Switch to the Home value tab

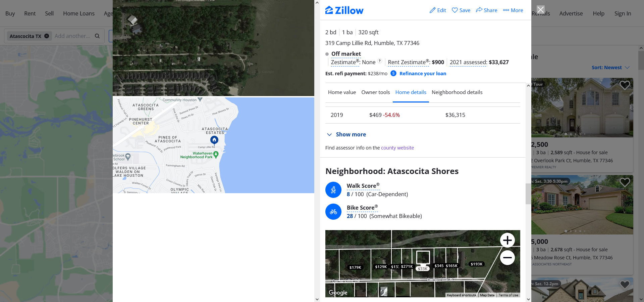coord(342,92)
